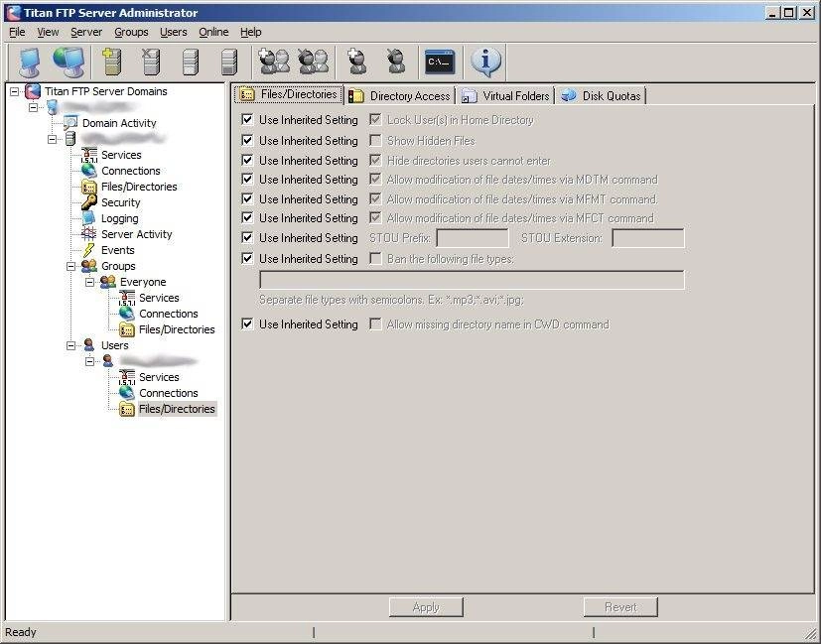This screenshot has width=821, height=644.
Task: Collapse the Groups tree node
Action: click(71, 266)
